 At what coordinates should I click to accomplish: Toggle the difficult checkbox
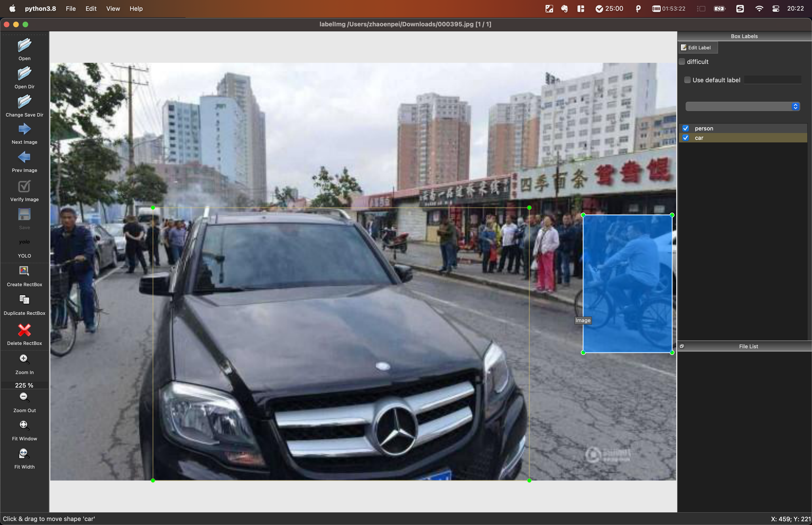[x=682, y=62]
